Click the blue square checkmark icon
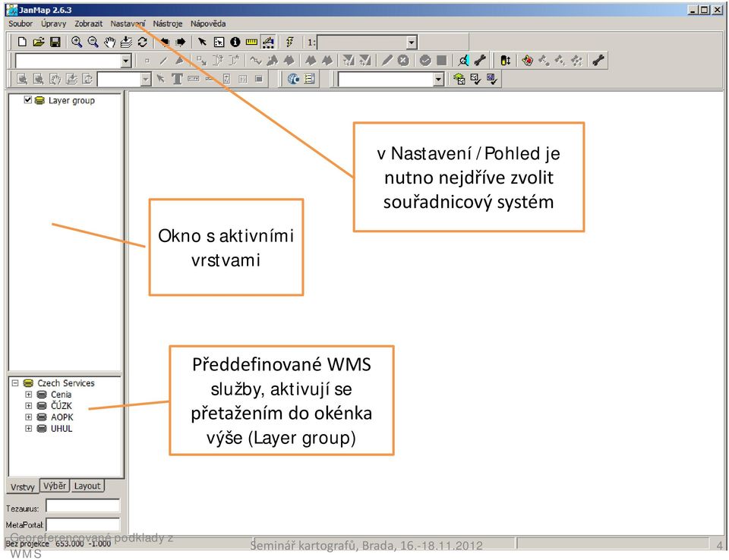Image resolution: width=729 pixels, height=560 pixels. (492, 79)
